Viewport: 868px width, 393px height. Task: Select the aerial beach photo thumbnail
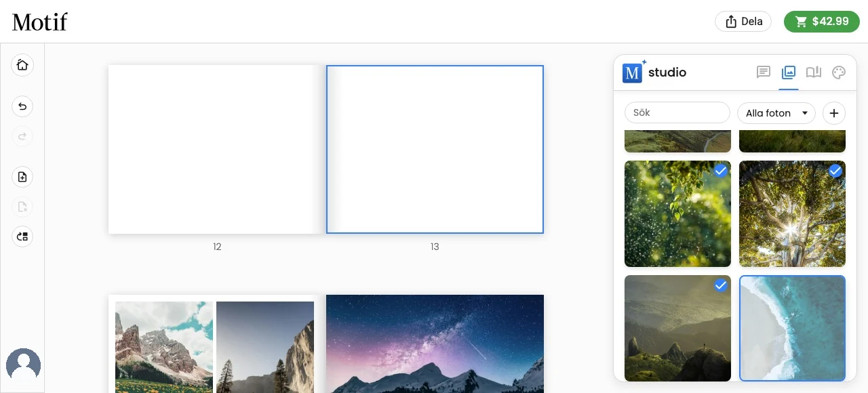(792, 328)
